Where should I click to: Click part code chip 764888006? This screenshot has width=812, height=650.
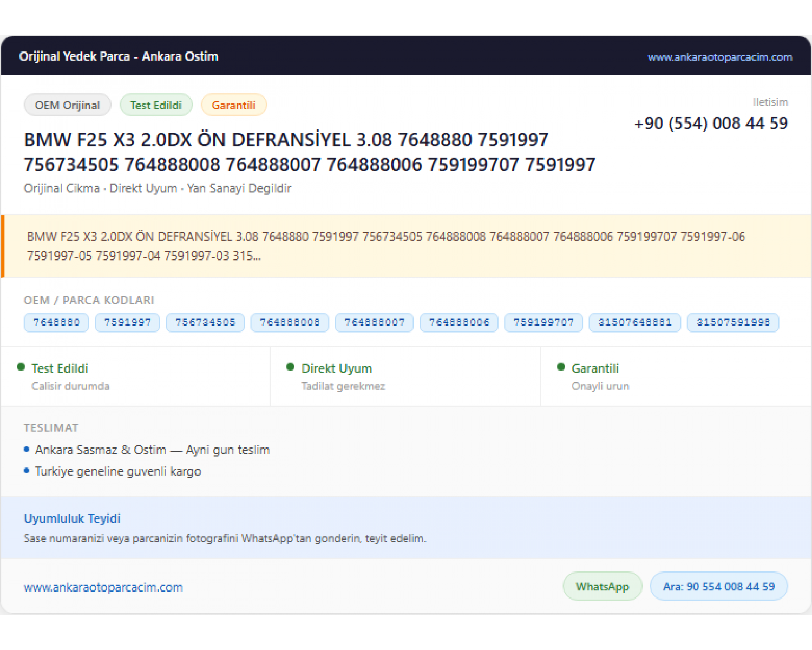tap(459, 322)
